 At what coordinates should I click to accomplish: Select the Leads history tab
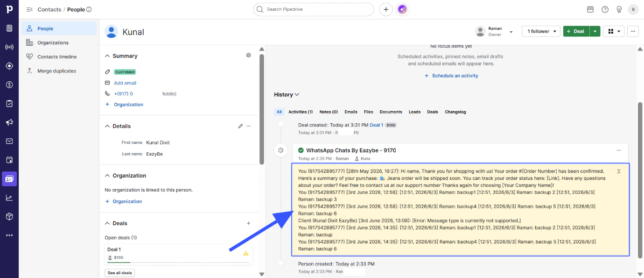tap(414, 112)
